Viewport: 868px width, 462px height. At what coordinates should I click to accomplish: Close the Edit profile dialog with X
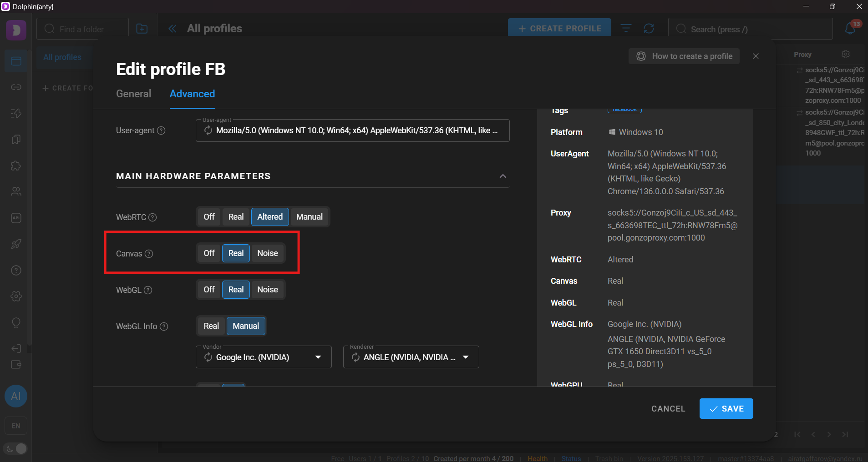click(756, 56)
